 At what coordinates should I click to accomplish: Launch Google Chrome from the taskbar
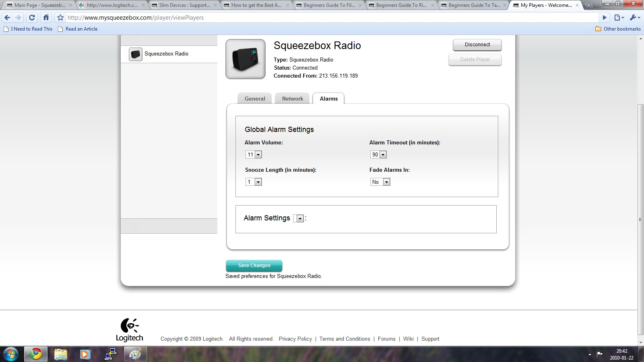pyautogui.click(x=36, y=354)
